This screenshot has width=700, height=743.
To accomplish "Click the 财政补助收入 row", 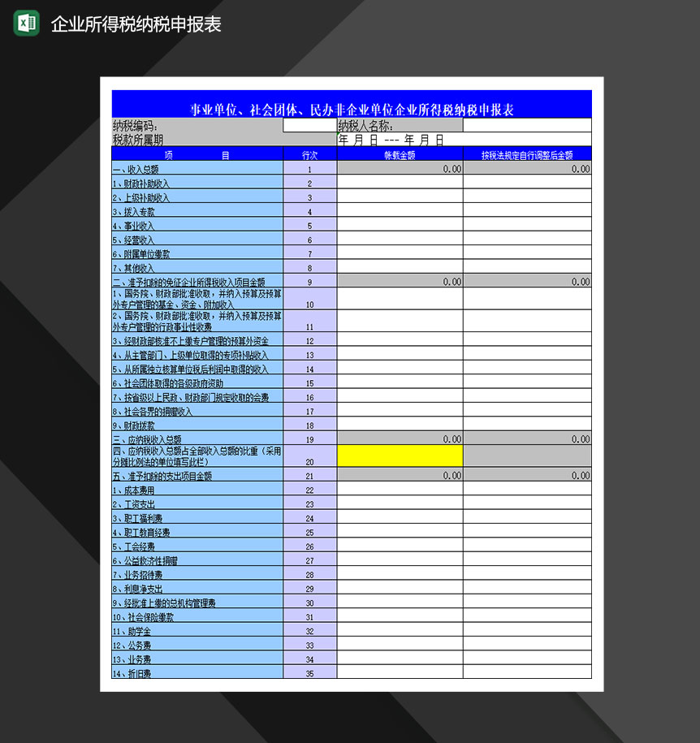I will pos(138,183).
